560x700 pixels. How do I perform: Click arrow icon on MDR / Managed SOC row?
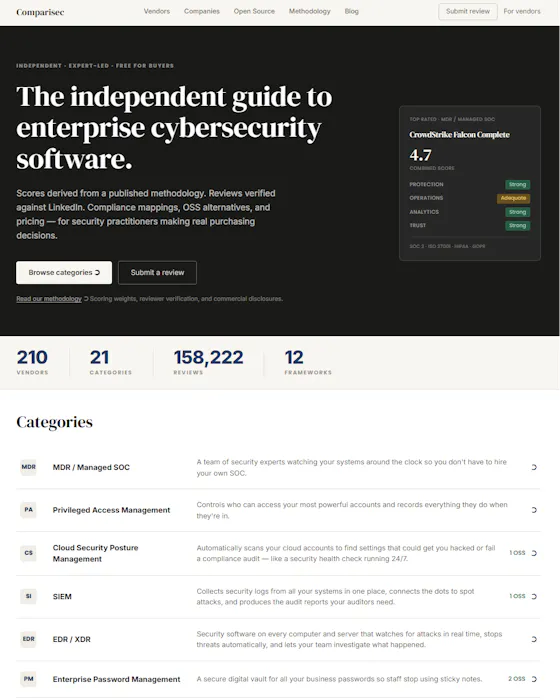coord(534,467)
